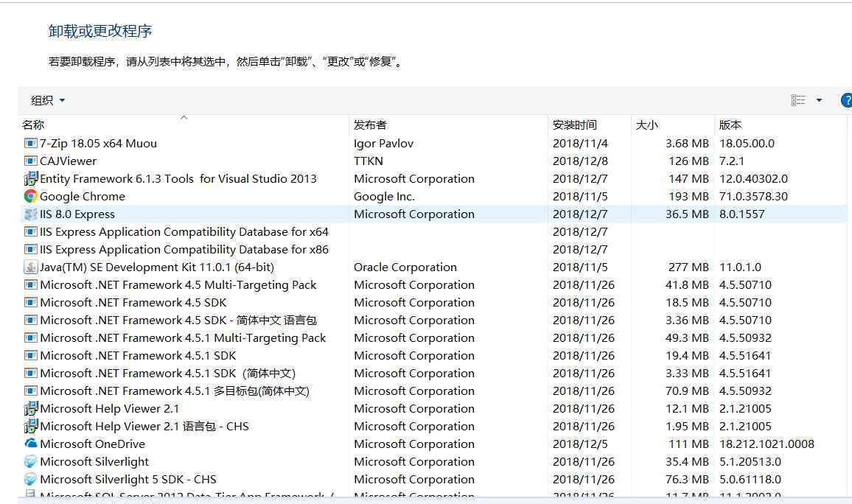
Task: Select Java(TM) SE Development Kit 11.0.1 (64-bit)
Action: (157, 267)
